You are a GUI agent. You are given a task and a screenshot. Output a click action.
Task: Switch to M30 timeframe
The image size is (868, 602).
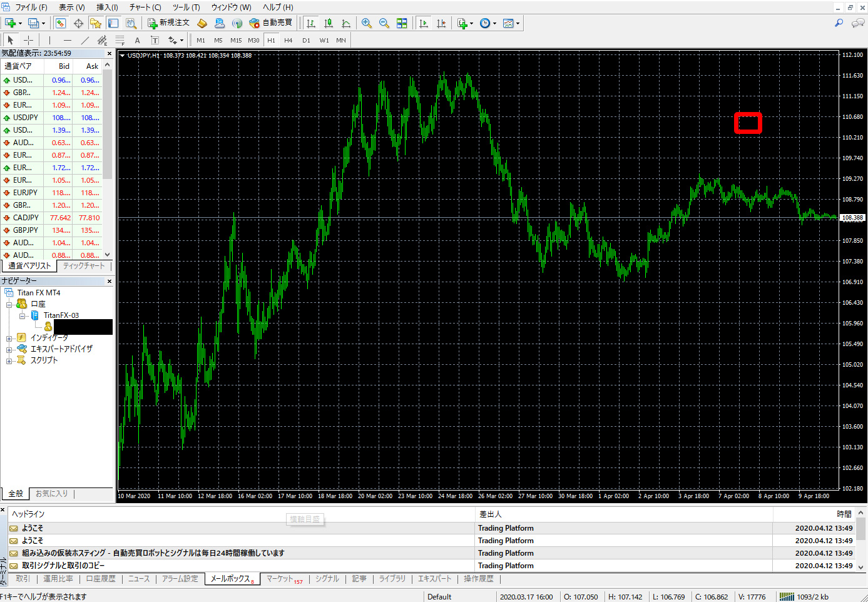point(253,40)
